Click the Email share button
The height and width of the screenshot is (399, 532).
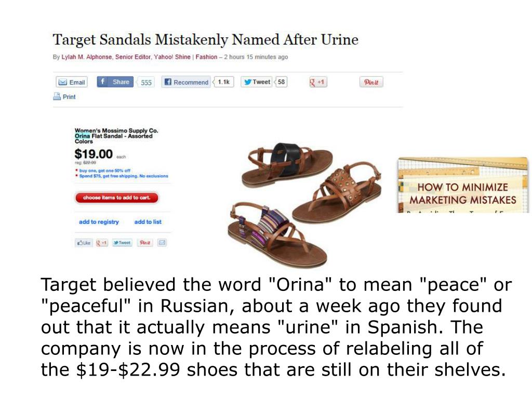pyautogui.click(x=72, y=82)
